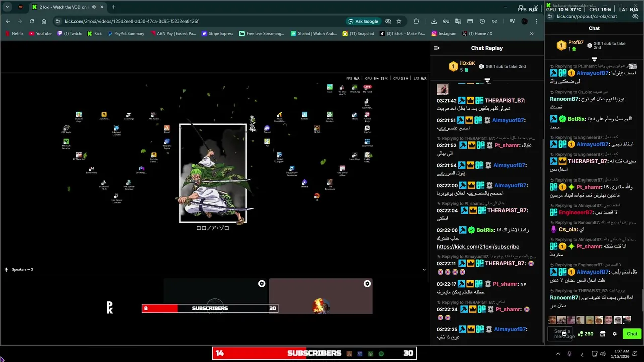
Task: Click the crossed-eye tracking protection icon in address bar
Action: click(x=388, y=21)
